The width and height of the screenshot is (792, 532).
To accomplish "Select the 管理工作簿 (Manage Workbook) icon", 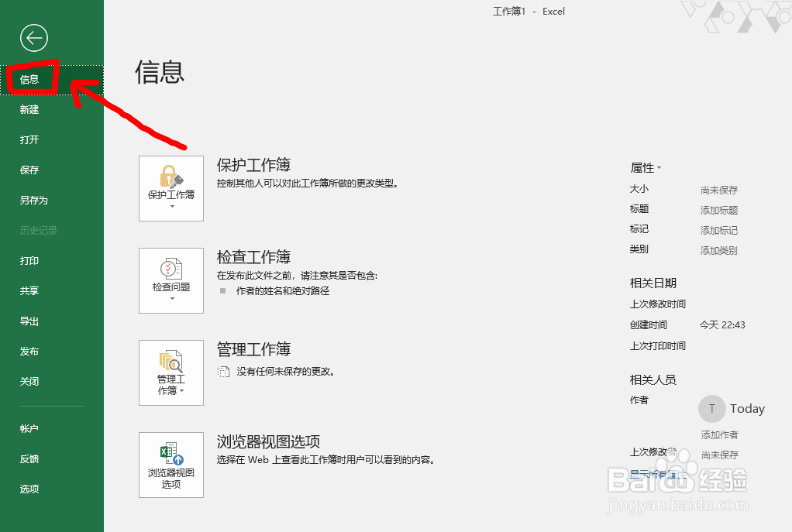I will (x=170, y=368).
